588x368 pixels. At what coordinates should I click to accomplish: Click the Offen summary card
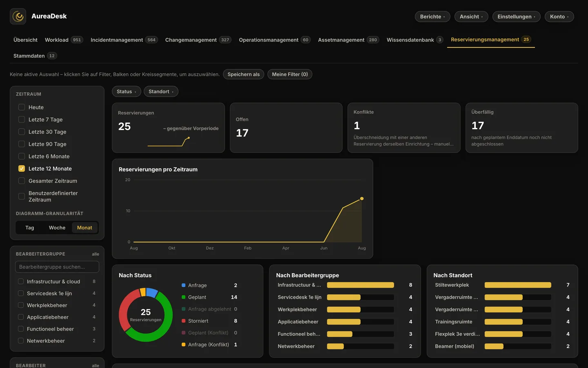286,128
